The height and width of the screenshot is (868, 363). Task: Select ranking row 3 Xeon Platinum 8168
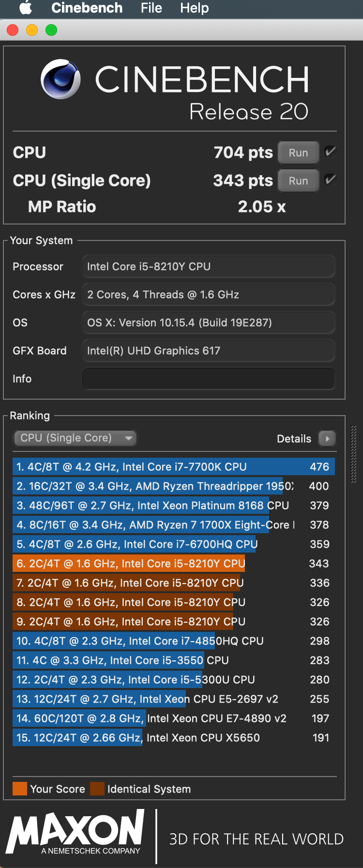coord(173,506)
